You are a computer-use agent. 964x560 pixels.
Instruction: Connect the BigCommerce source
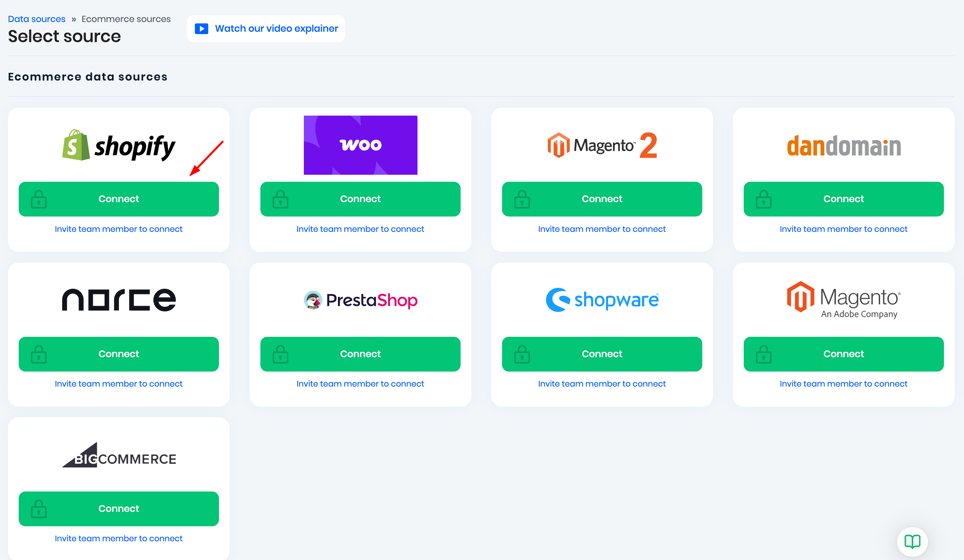point(119,508)
